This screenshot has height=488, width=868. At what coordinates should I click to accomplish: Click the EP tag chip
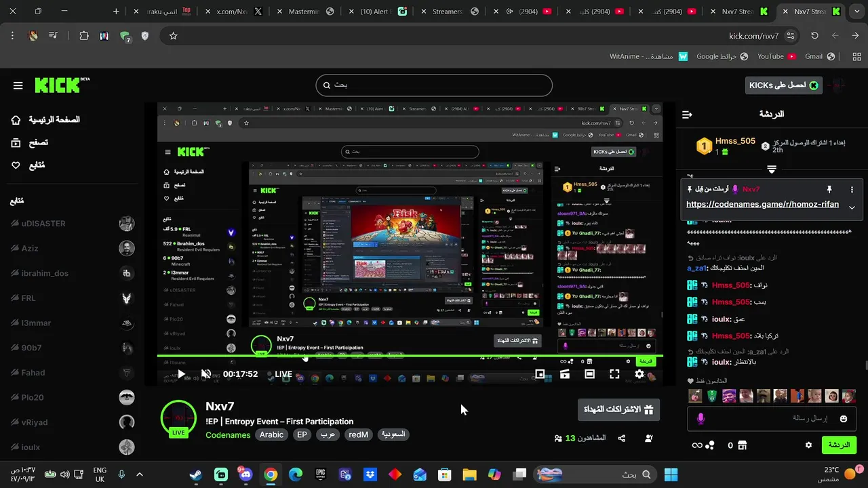(302, 435)
